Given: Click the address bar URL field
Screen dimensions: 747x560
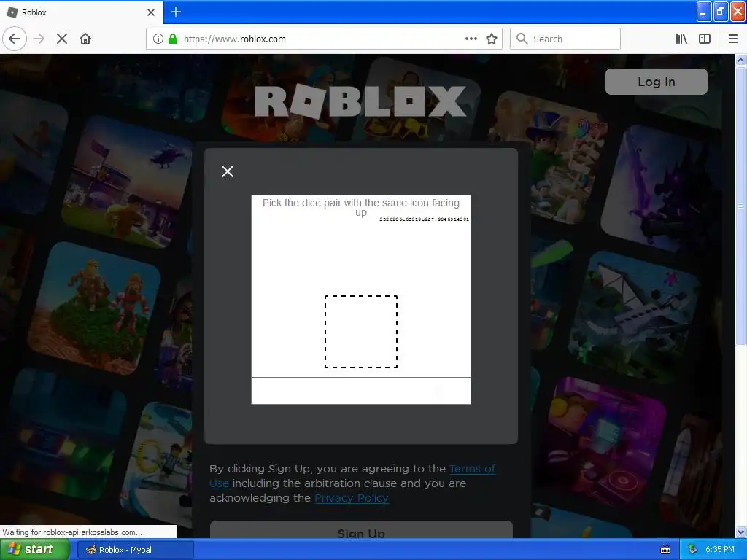Looking at the screenshot, I should coord(324,39).
